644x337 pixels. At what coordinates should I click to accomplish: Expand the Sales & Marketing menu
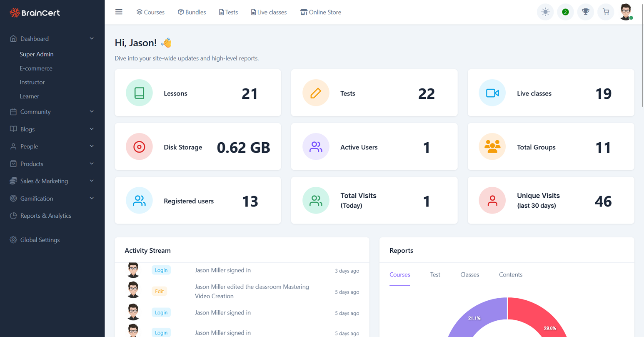[44, 181]
